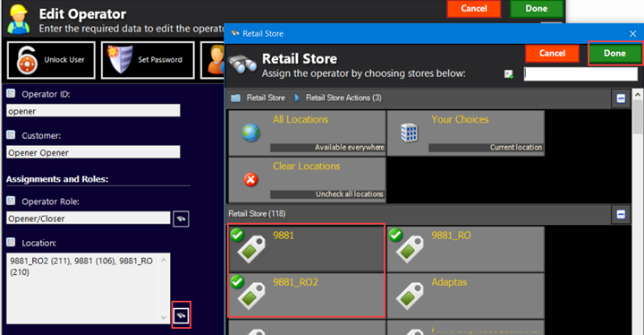Click the folder icon in the breadcrumb bar
The image size is (644, 335).
[x=235, y=98]
